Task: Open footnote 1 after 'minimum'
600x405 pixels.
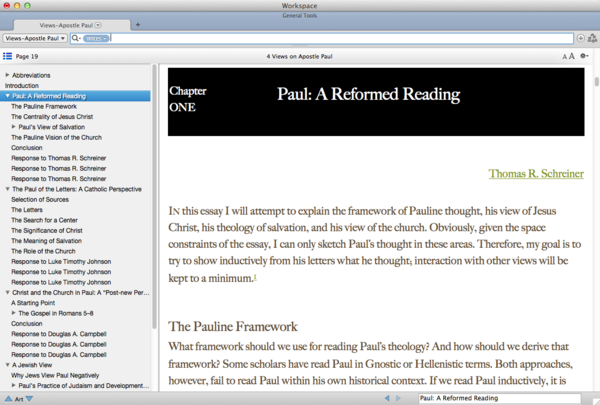Action: pos(255,277)
